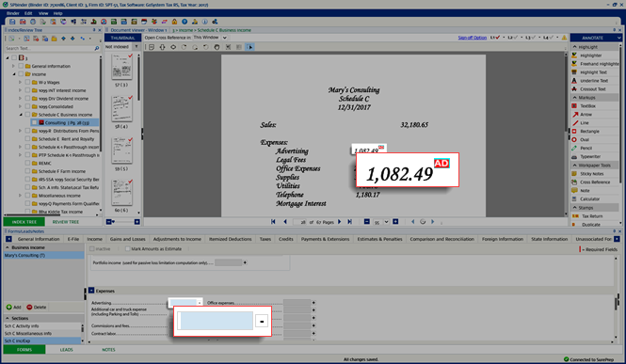Click the Add business income button
The image size is (626, 364).
(x=13, y=307)
